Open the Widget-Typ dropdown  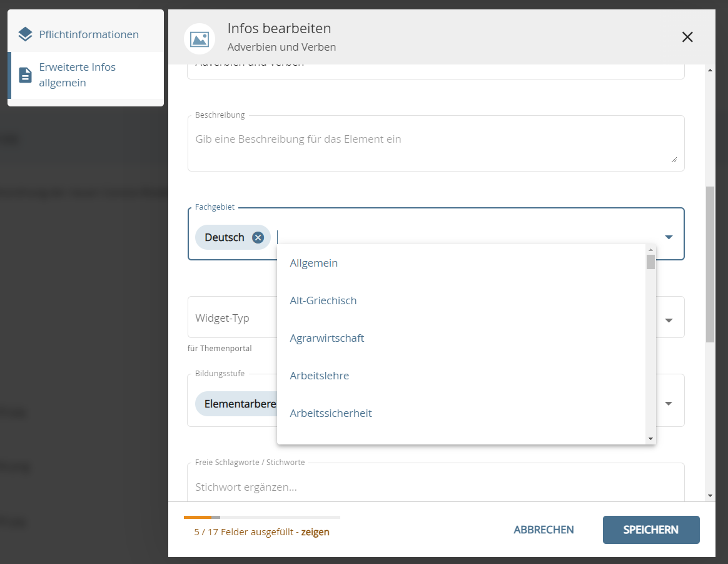tap(669, 320)
